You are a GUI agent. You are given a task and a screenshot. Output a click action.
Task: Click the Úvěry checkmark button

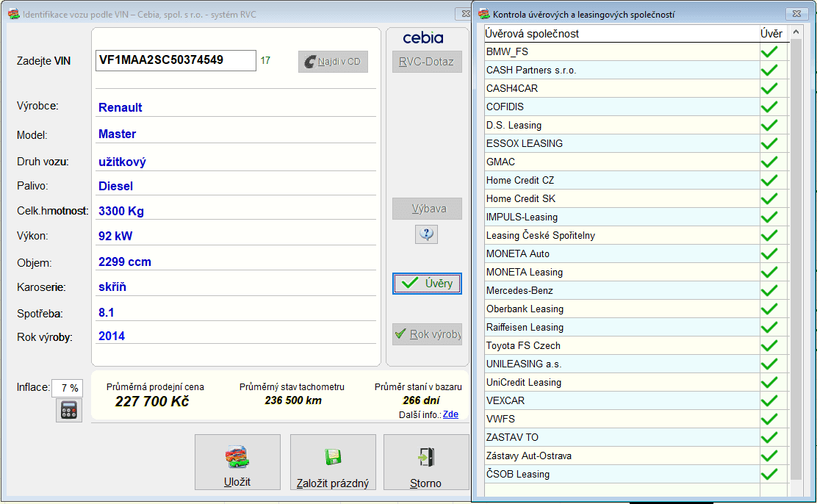pyautogui.click(x=427, y=284)
